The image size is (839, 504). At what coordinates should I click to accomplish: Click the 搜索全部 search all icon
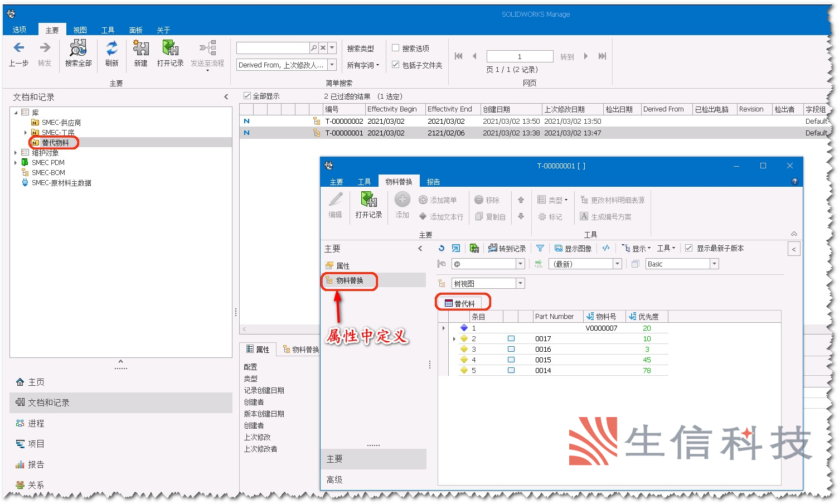78,48
